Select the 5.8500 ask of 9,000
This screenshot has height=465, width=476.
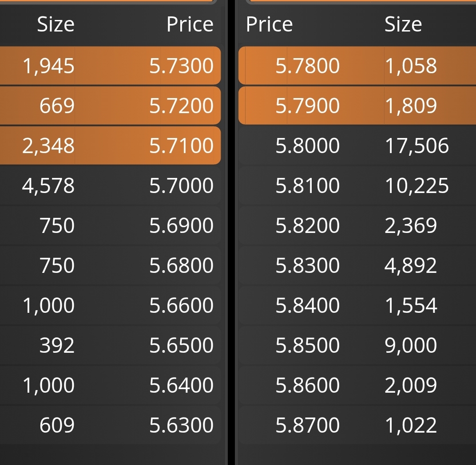point(357,345)
